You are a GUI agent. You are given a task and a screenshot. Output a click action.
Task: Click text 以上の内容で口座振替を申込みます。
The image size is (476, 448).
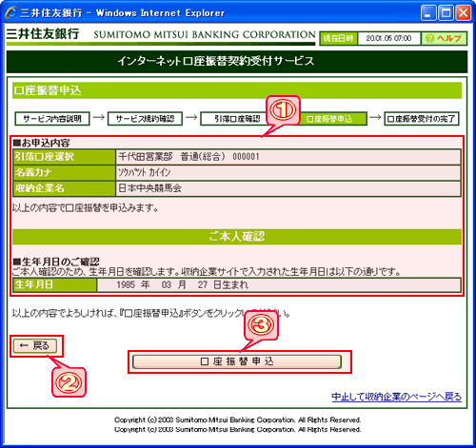click(x=86, y=208)
